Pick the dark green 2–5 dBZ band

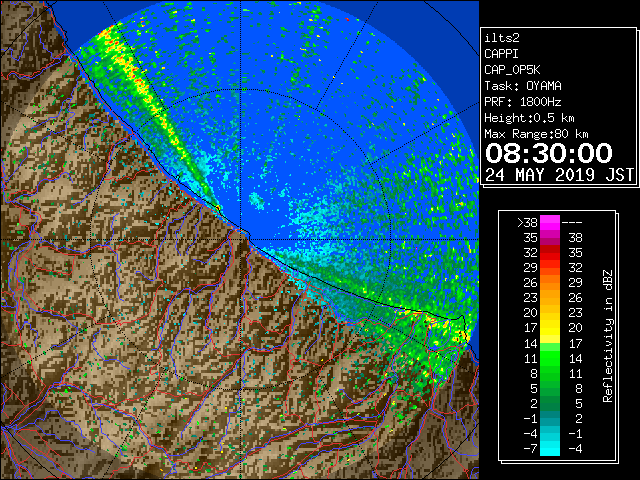550,403
